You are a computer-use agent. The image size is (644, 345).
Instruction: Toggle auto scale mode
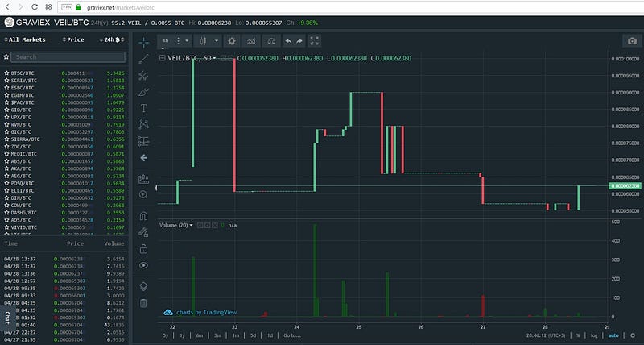(613, 335)
